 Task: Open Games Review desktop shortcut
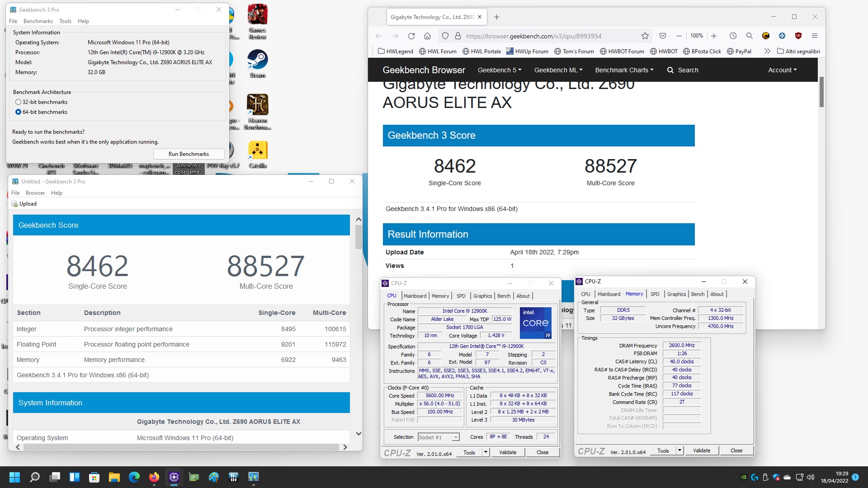[257, 21]
